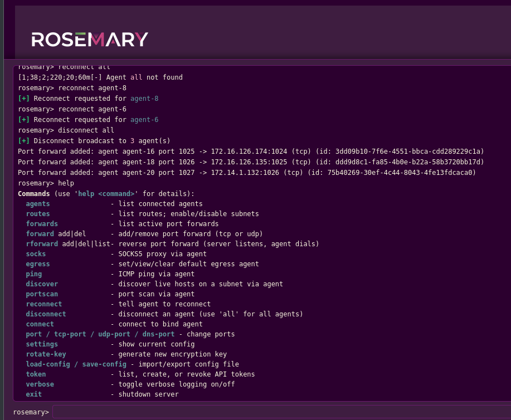This screenshot has width=511, height=420.
Task: Click 'verbose' command in help list
Action: tap(40, 384)
